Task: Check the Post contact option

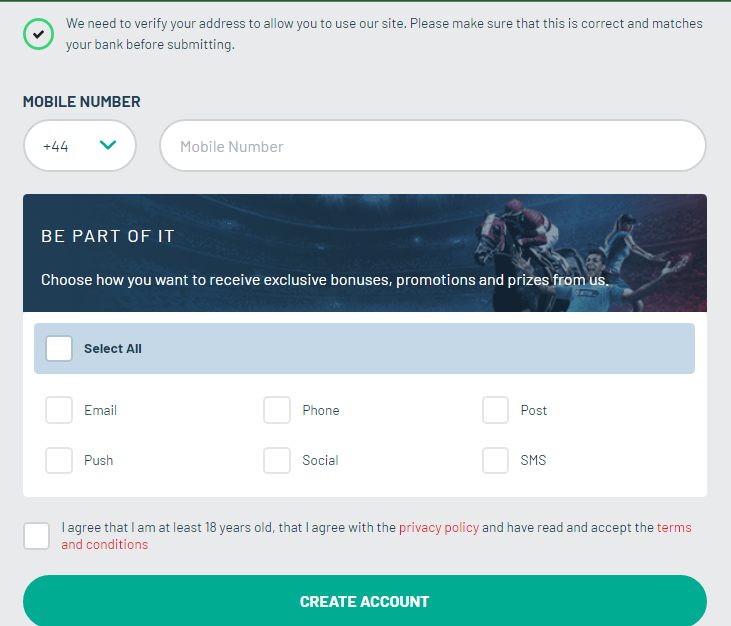Action: pyautogui.click(x=495, y=410)
